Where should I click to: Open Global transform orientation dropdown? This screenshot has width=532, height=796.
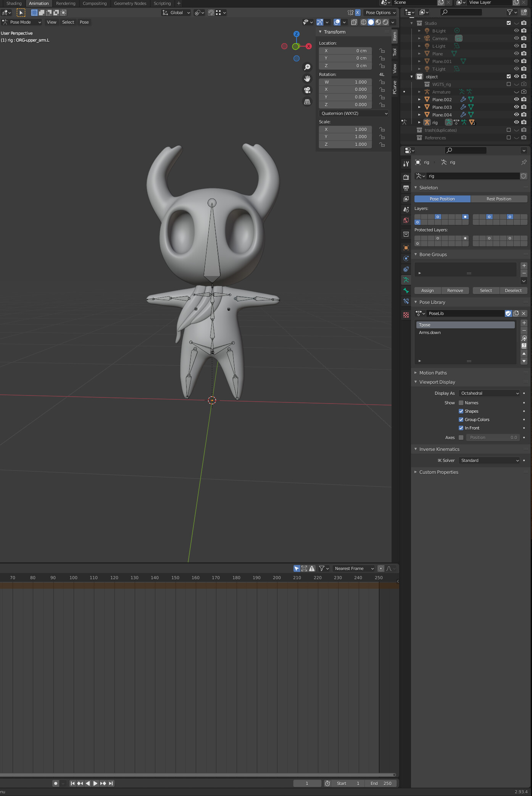(176, 13)
